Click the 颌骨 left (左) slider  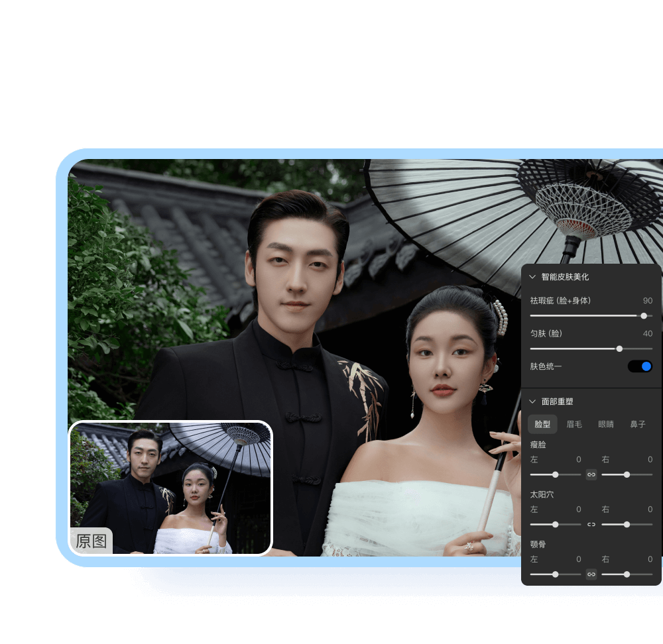click(555, 574)
